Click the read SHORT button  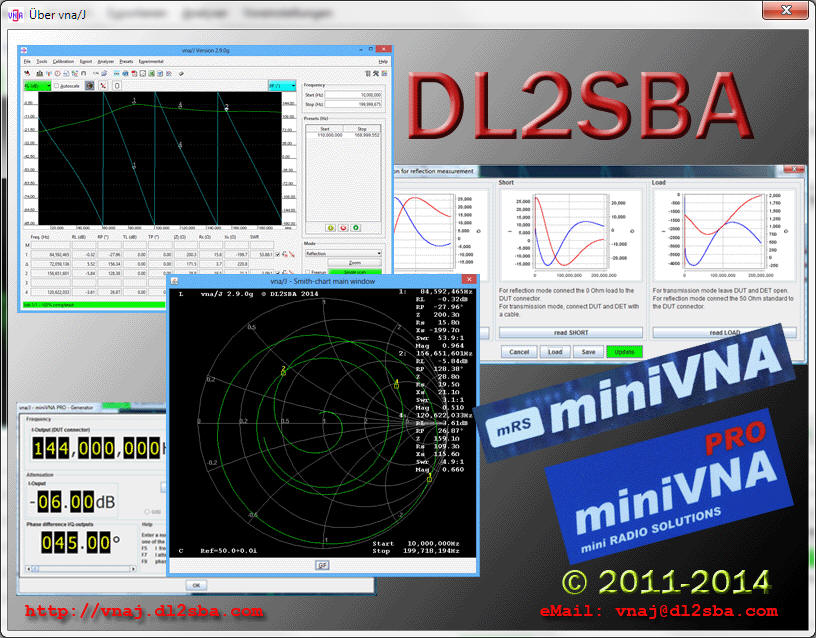pyautogui.click(x=571, y=333)
